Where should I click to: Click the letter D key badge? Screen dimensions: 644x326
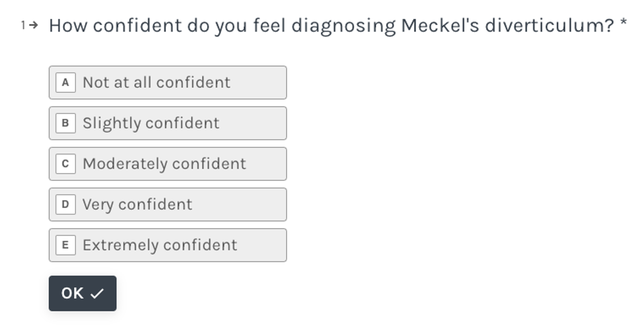[x=65, y=204]
